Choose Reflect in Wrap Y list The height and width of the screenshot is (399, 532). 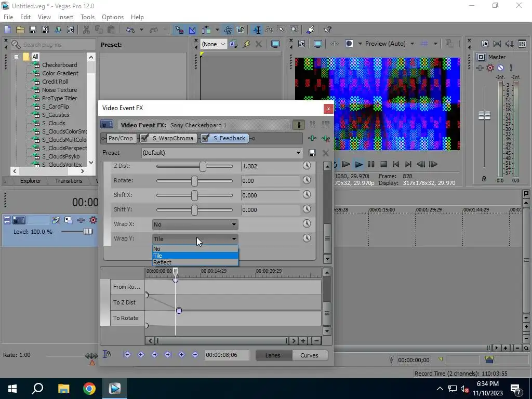(x=195, y=262)
